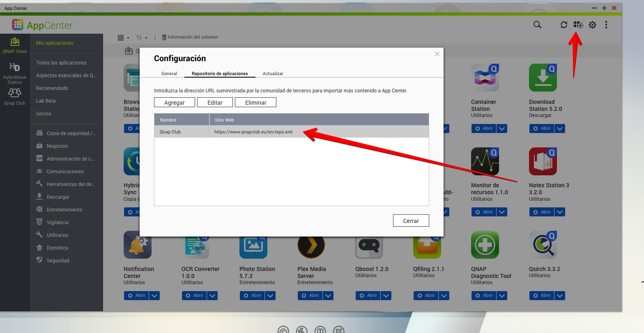Expand Notes Station 3 Abrir dropdown arrow
The image size is (644, 333).
[560, 212]
